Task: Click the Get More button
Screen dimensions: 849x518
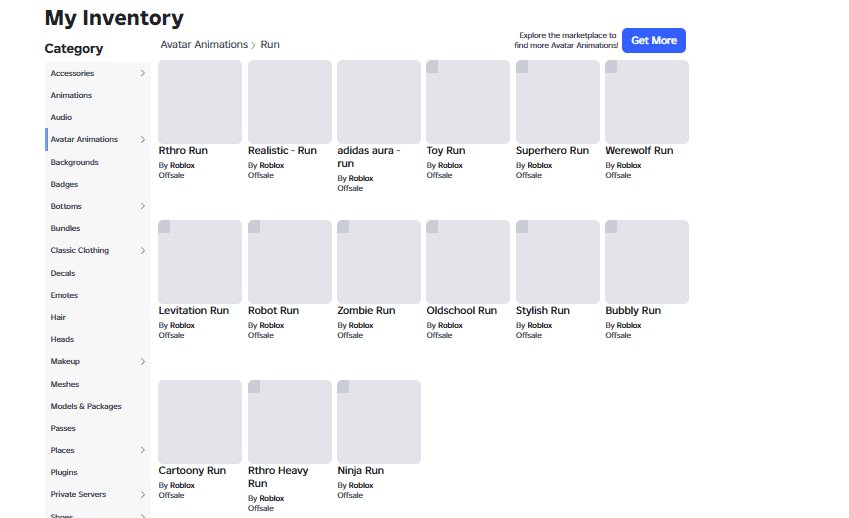Action: [x=654, y=41]
